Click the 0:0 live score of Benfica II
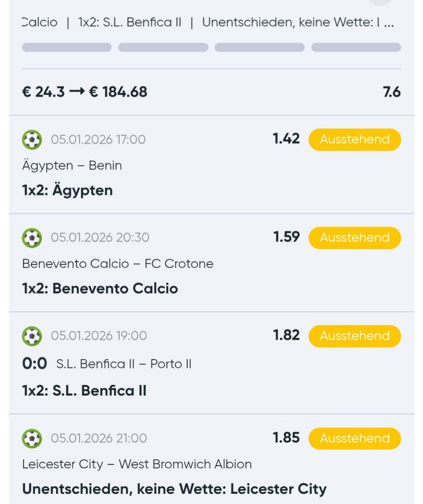The width and height of the screenshot is (423, 504). 34,364
